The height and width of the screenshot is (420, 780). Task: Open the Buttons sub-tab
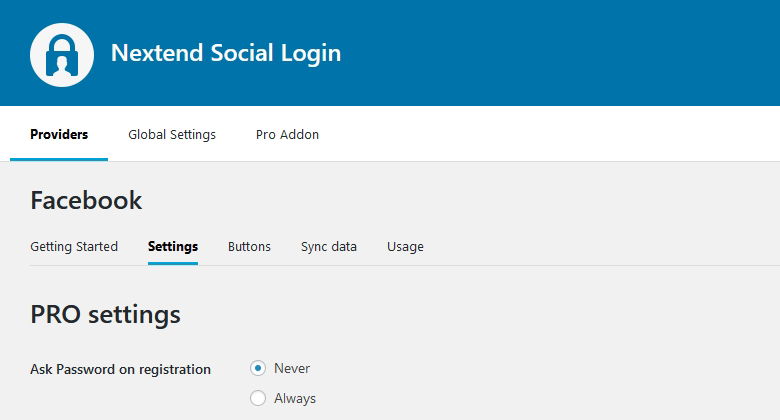(x=249, y=246)
